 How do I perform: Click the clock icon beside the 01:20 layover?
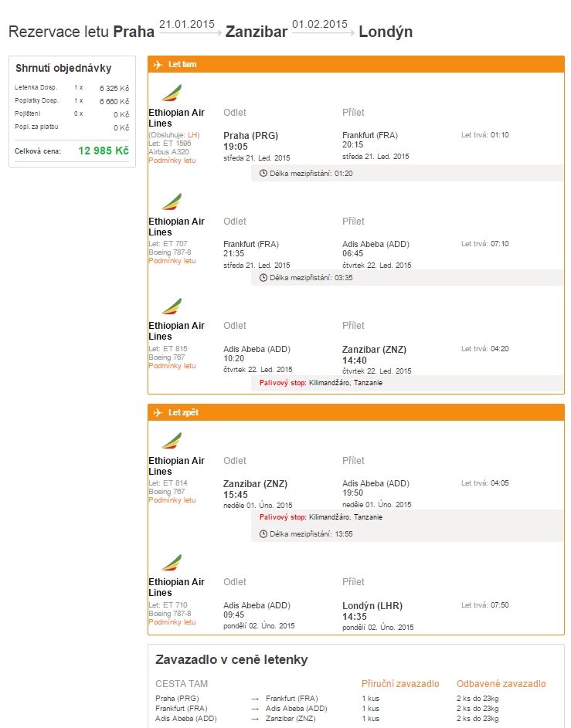click(x=263, y=173)
